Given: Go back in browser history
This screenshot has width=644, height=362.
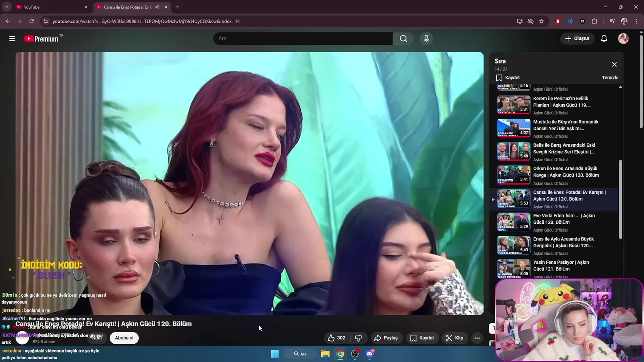Looking at the screenshot, I should (x=7, y=21).
